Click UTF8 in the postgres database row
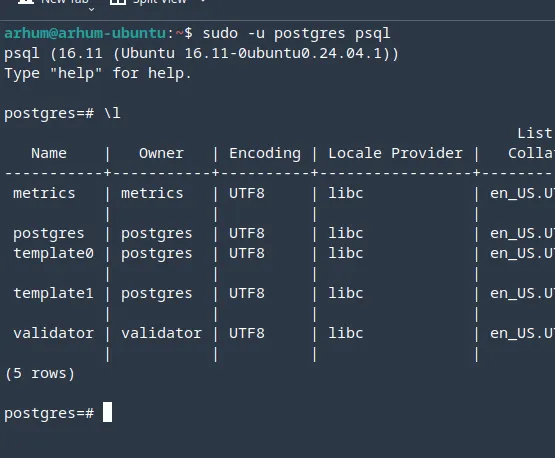This screenshot has width=555, height=458. 247,234
